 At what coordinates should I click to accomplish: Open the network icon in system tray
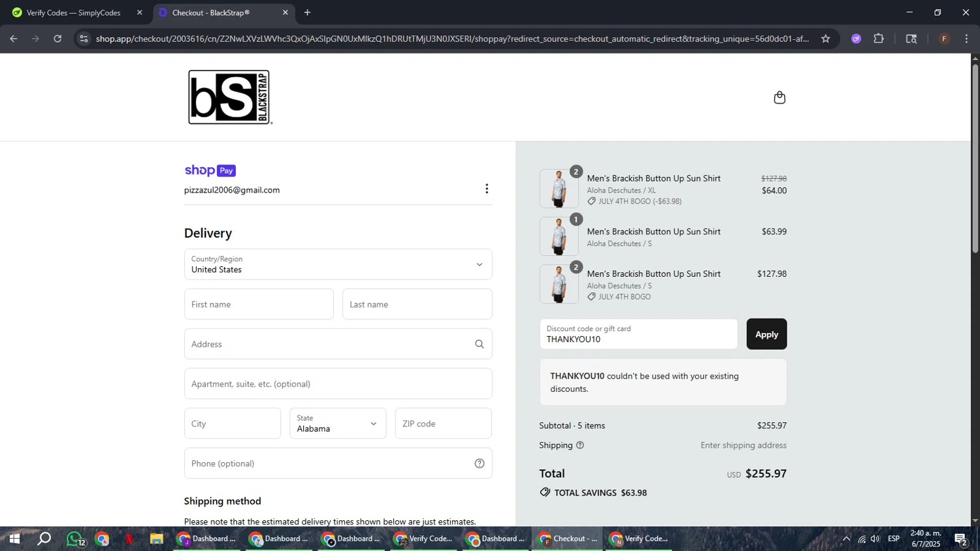coord(862,539)
